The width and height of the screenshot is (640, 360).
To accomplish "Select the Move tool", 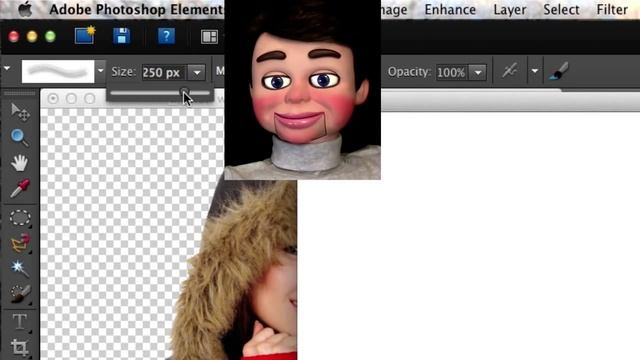I will pos(20,112).
